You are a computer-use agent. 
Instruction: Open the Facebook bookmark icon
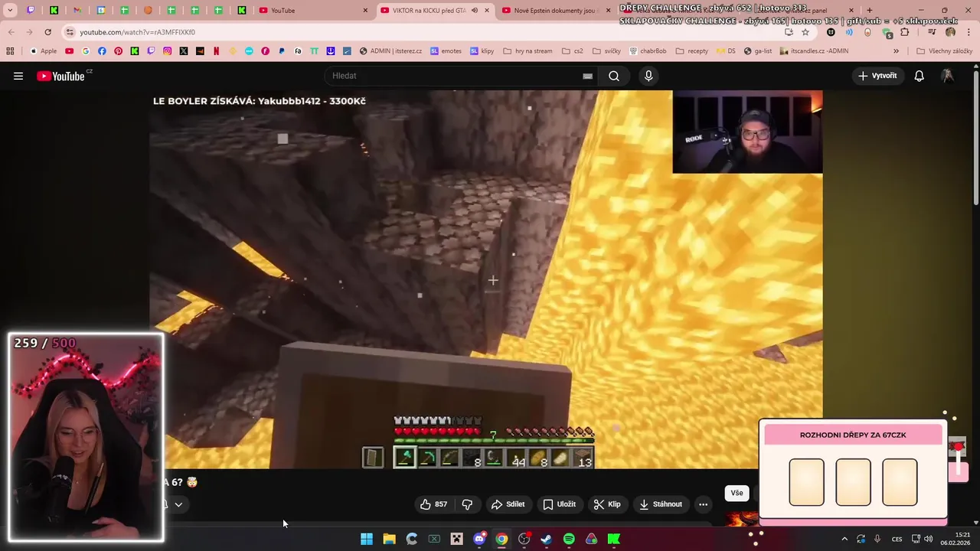click(x=102, y=51)
